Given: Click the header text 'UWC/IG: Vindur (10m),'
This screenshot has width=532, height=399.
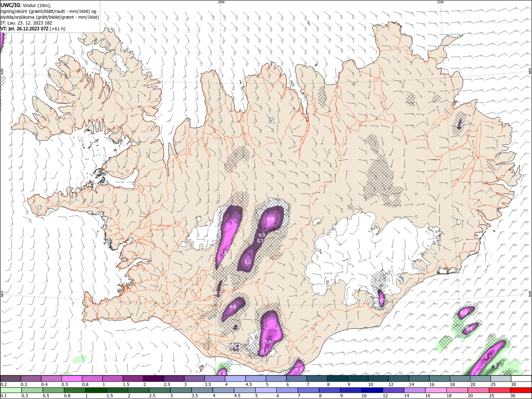Looking at the screenshot, I should pos(26,5).
